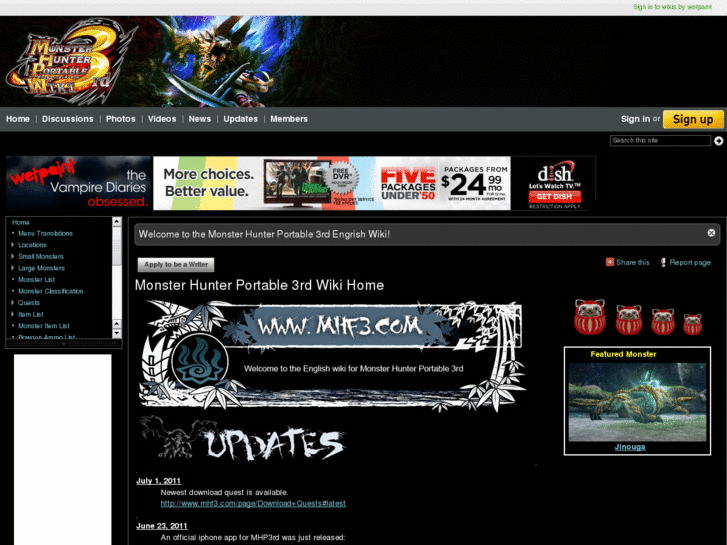Click Apply to be a Writer button
This screenshot has height=545, width=727.
coord(176,264)
